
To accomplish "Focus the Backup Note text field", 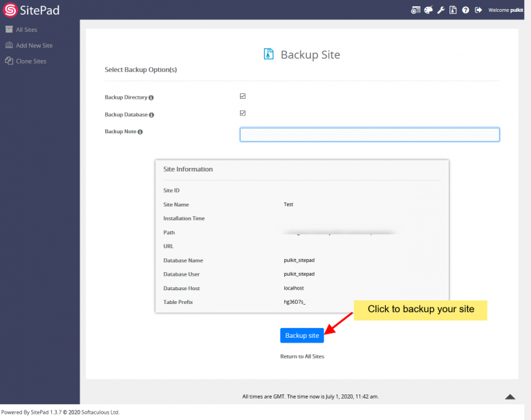I will click(369, 135).
